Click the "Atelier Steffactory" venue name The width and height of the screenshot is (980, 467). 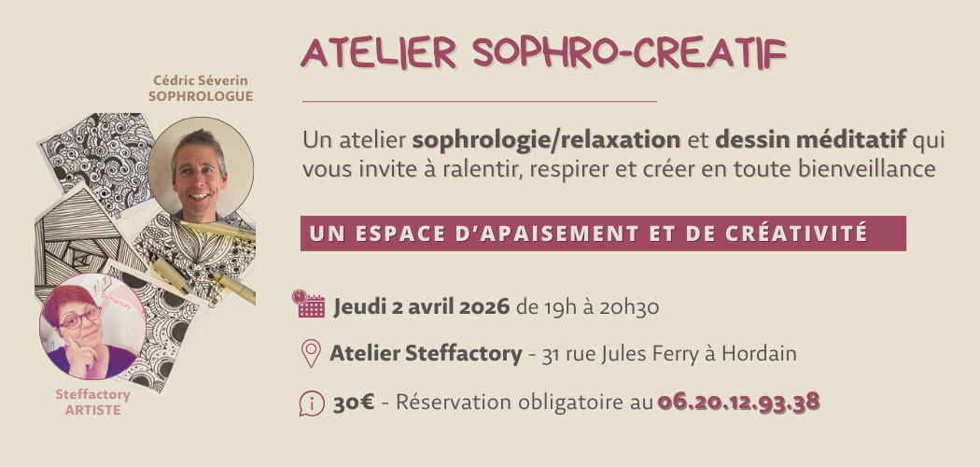coord(426,354)
